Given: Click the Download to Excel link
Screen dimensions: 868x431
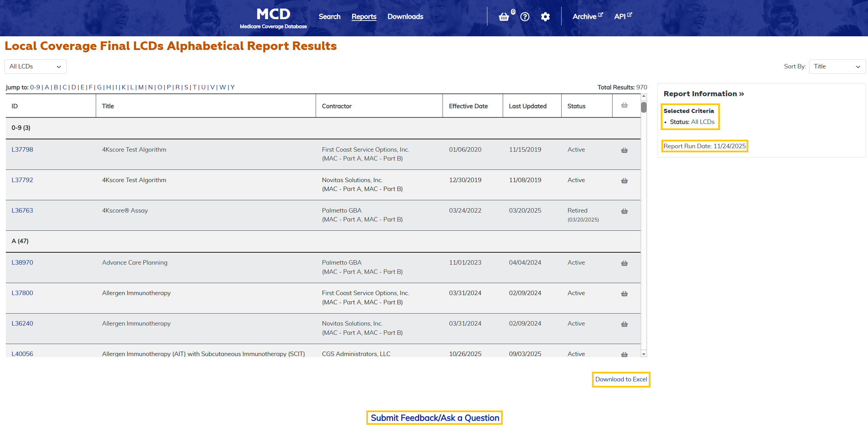Looking at the screenshot, I should 621,379.
